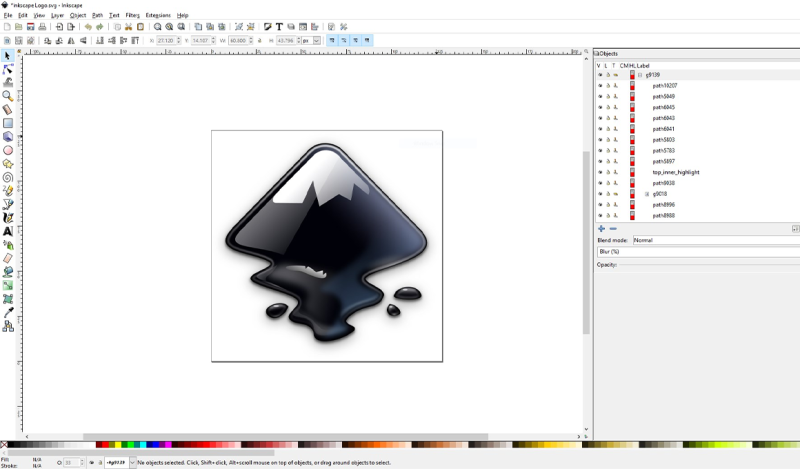Screen dimensions: 800x469
Task: Open the Extensions menu
Action: click(x=158, y=15)
